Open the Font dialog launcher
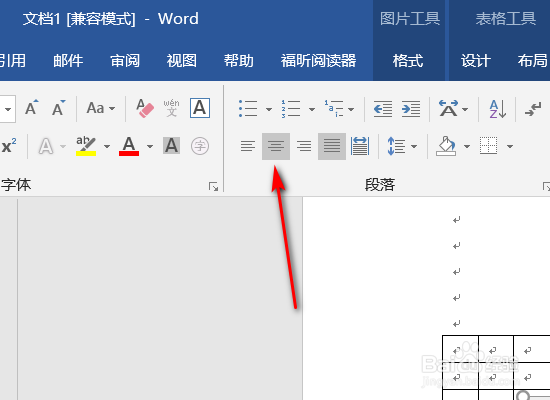 213,187
